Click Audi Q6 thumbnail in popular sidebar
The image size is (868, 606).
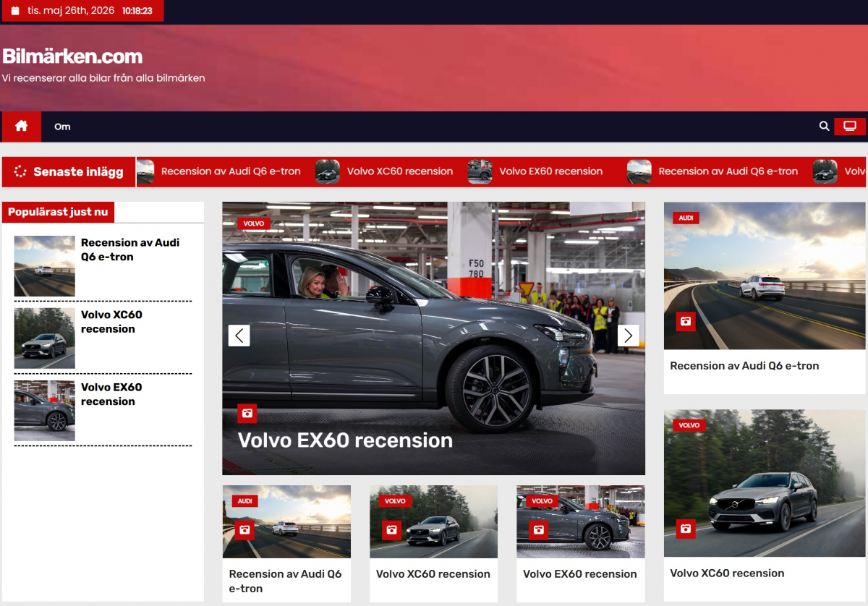point(45,266)
